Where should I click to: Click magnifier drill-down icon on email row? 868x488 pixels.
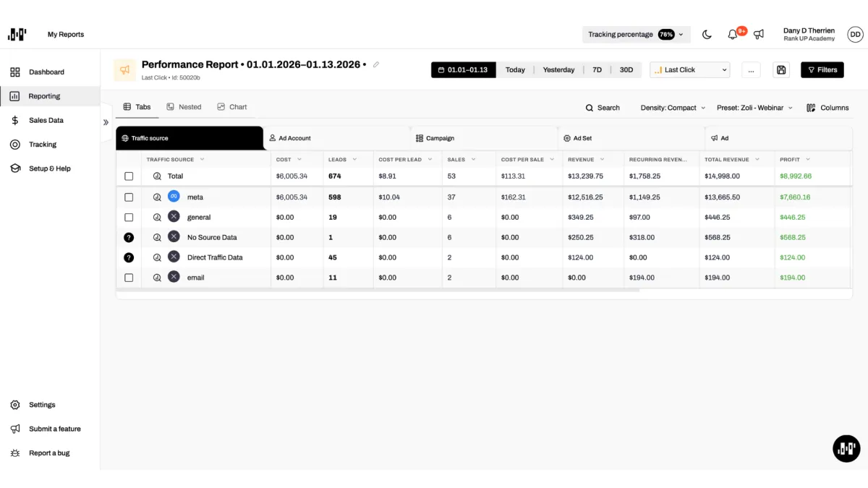[157, 278]
